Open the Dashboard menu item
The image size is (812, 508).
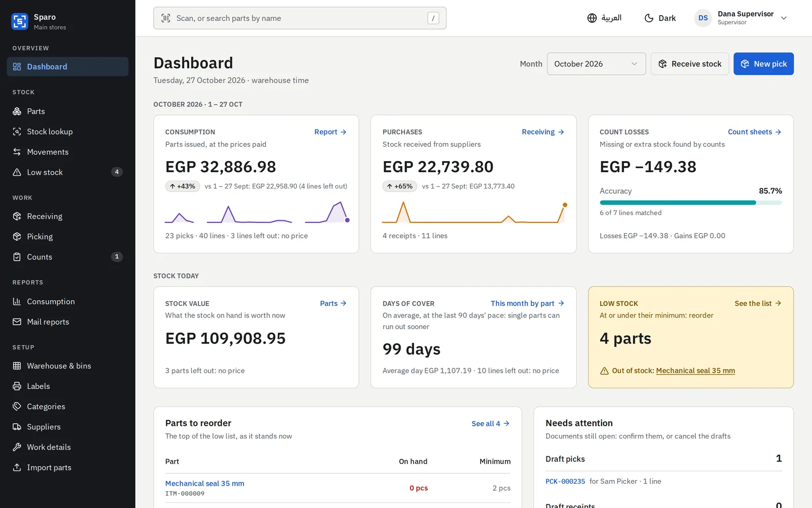coord(67,67)
